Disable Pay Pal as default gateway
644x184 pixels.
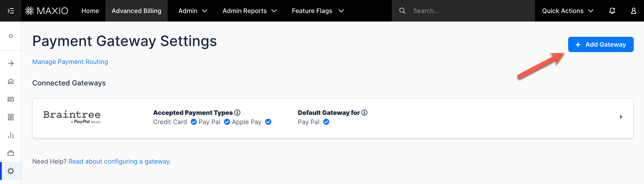pos(326,122)
